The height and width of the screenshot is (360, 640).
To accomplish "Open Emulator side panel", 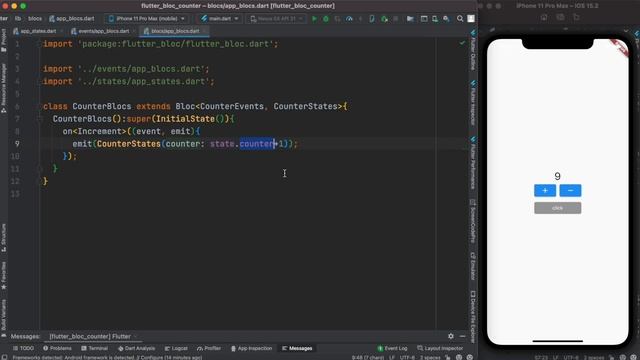I will [473, 266].
